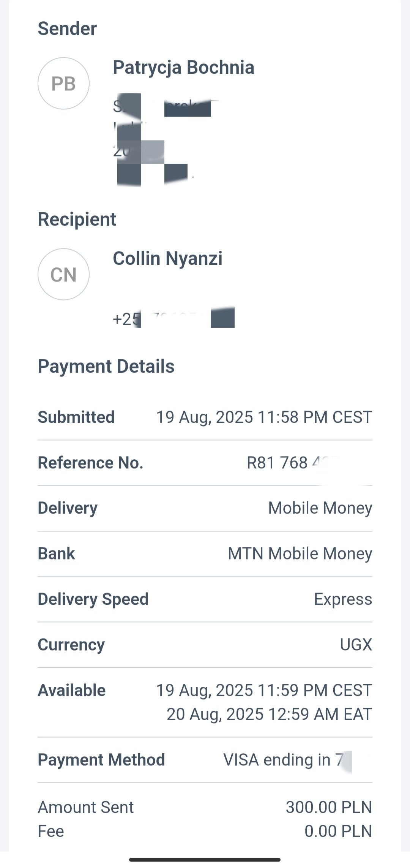Tap the Available EAT time line

pyautogui.click(x=269, y=714)
